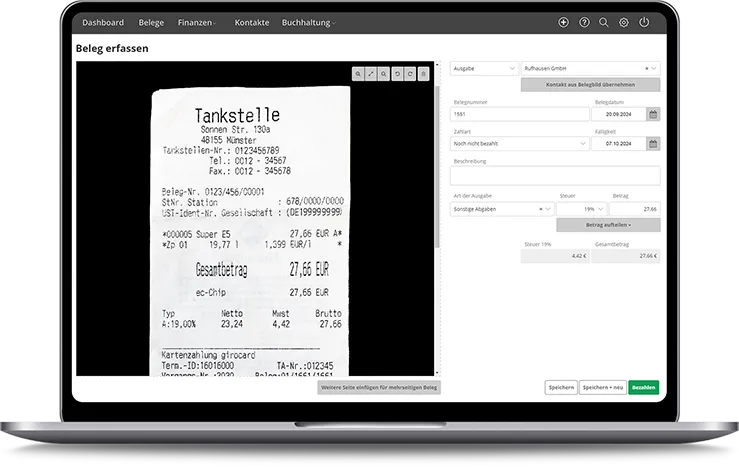Open calendar picker for Fälligkeit
This screenshot has height=467, width=739.
pos(653,143)
